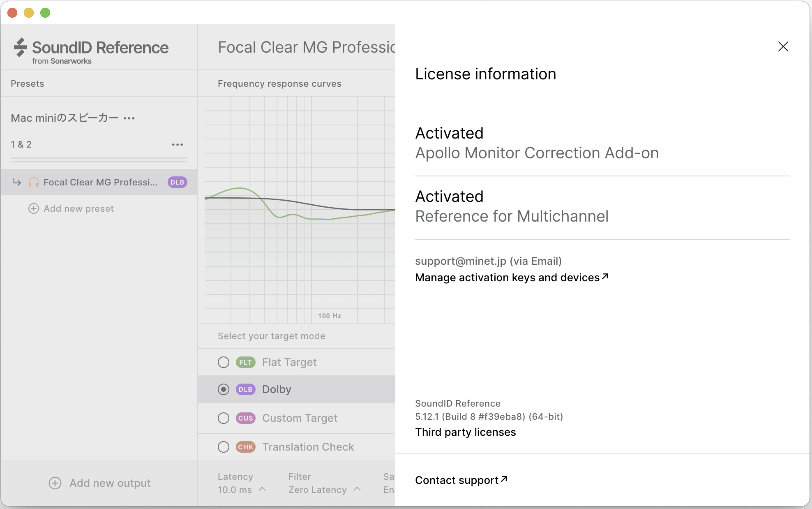Click the plus icon beside Add new output
This screenshot has height=509, width=812.
55,483
